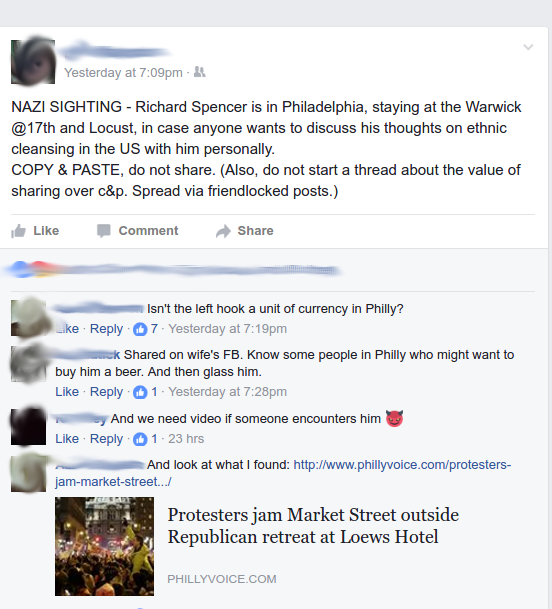View the like count on video comment
The width and height of the screenshot is (552, 609).
click(x=146, y=439)
